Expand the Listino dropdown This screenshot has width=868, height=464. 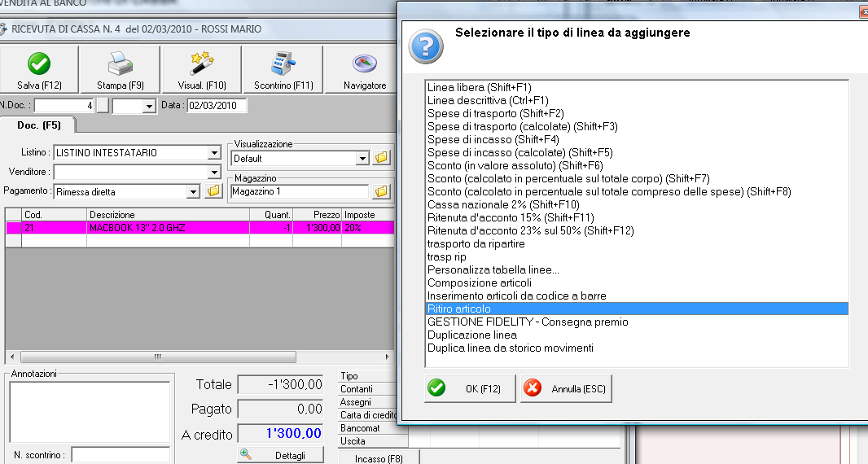[x=215, y=153]
